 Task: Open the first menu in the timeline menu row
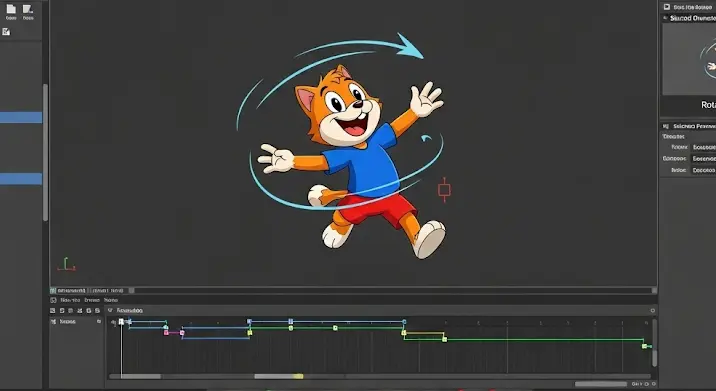click(70, 300)
